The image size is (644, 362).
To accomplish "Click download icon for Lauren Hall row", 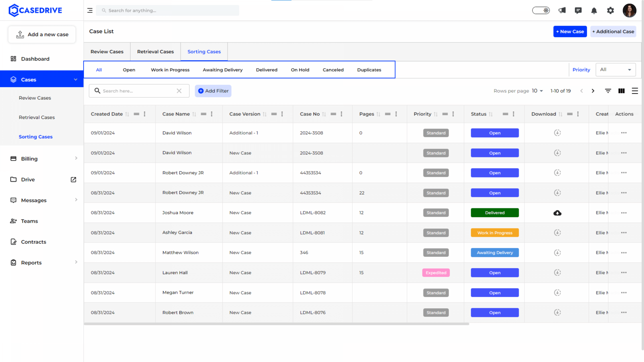I will coord(557,273).
